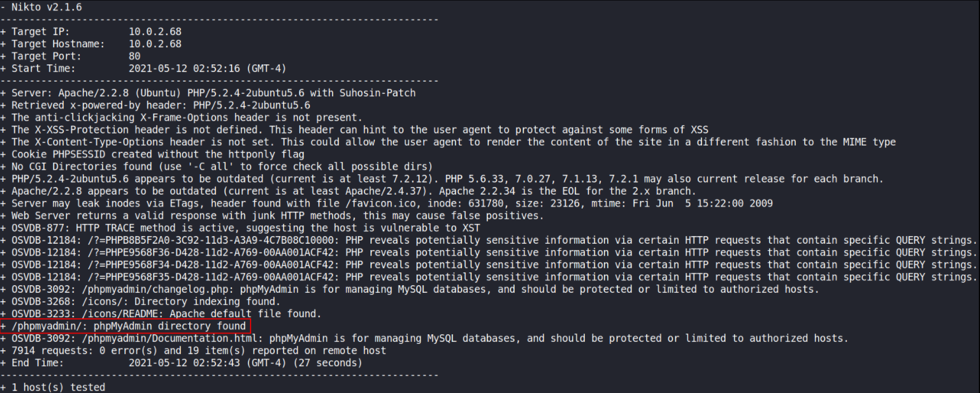Screen dimensions: 980x393
Task: Select the Start Time 02:52:16 line
Action: [x=143, y=68]
